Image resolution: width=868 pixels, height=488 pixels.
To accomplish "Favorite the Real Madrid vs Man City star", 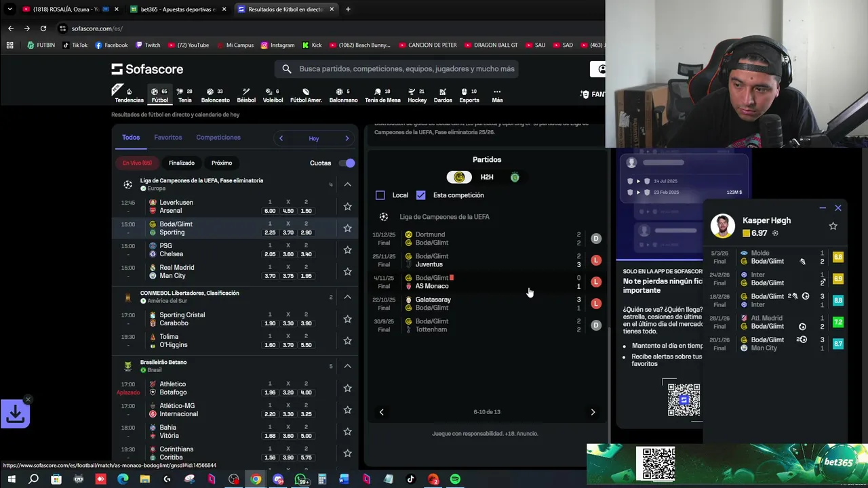I will (x=347, y=272).
